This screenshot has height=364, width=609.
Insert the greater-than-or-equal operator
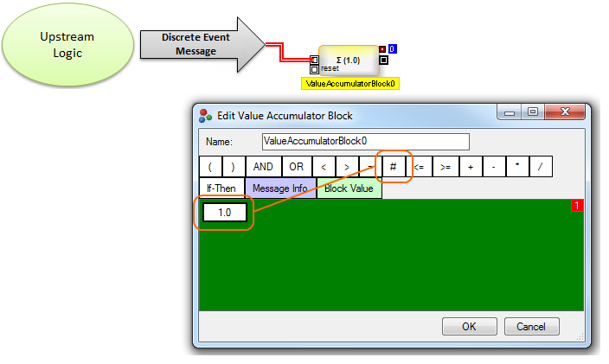446,167
